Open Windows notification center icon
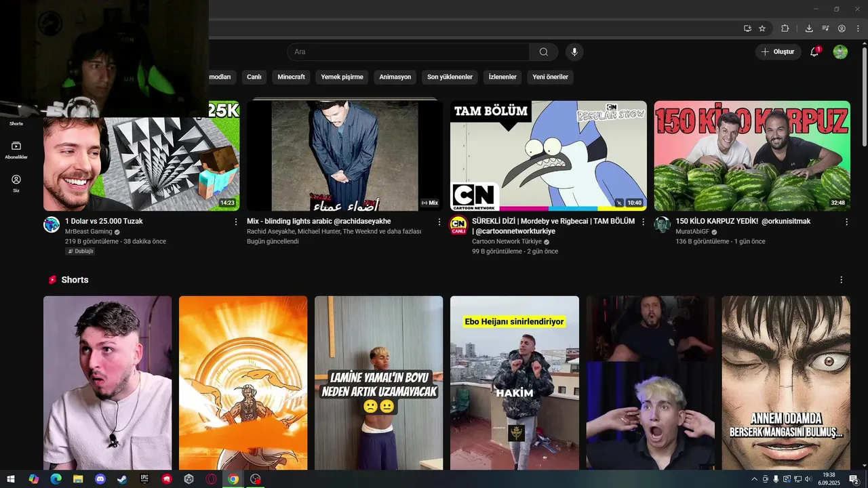This screenshot has height=488, width=868. pyautogui.click(x=854, y=479)
